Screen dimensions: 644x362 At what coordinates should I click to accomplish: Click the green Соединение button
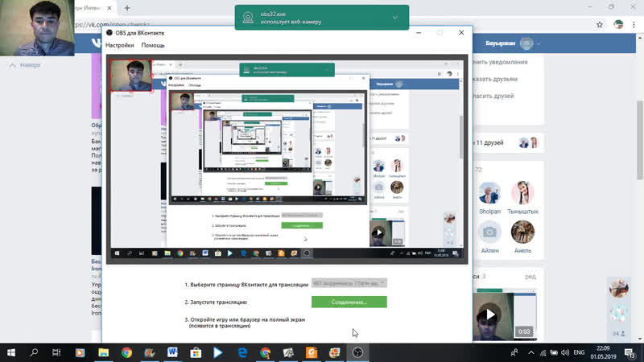(349, 302)
